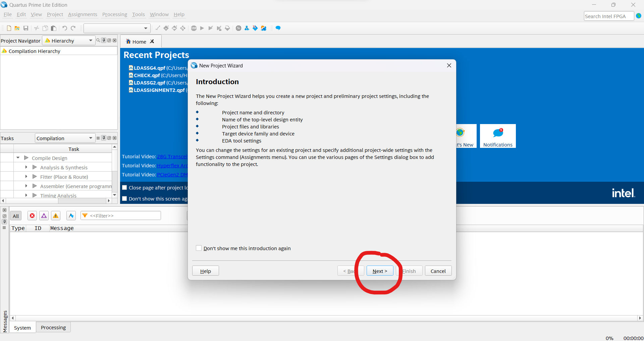Click the Redo arrow icon

pos(73,28)
